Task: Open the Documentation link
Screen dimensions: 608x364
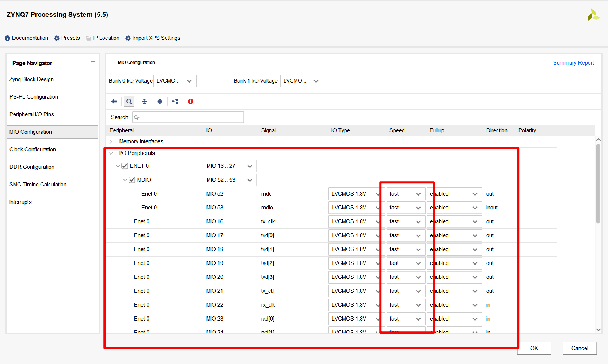Action: click(30, 38)
